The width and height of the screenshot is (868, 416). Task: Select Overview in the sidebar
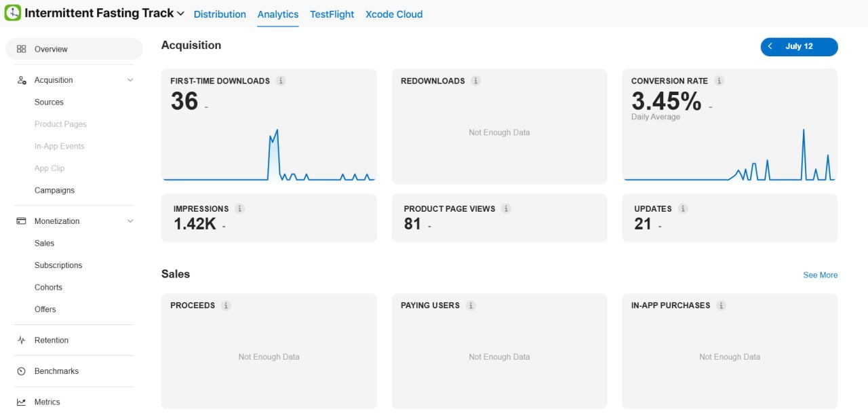click(74, 49)
